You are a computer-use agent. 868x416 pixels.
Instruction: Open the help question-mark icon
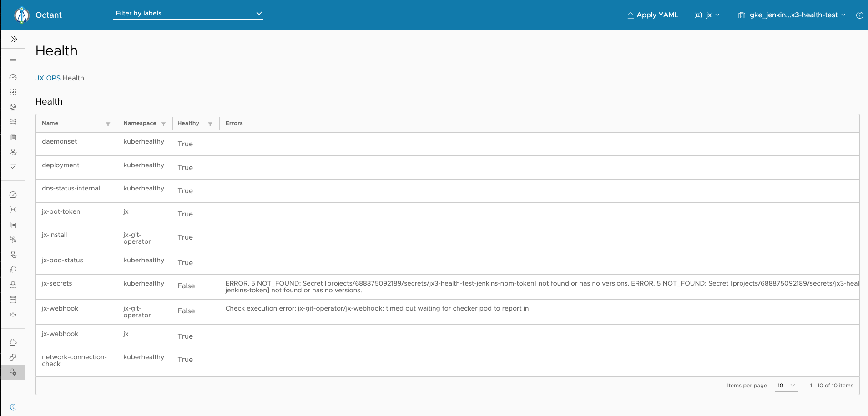859,15
